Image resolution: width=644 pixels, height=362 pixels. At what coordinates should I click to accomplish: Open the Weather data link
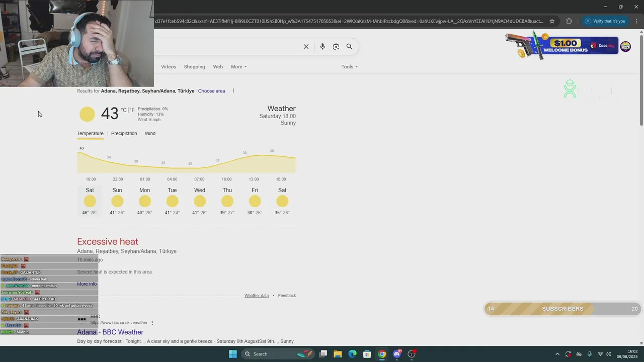pos(257,296)
